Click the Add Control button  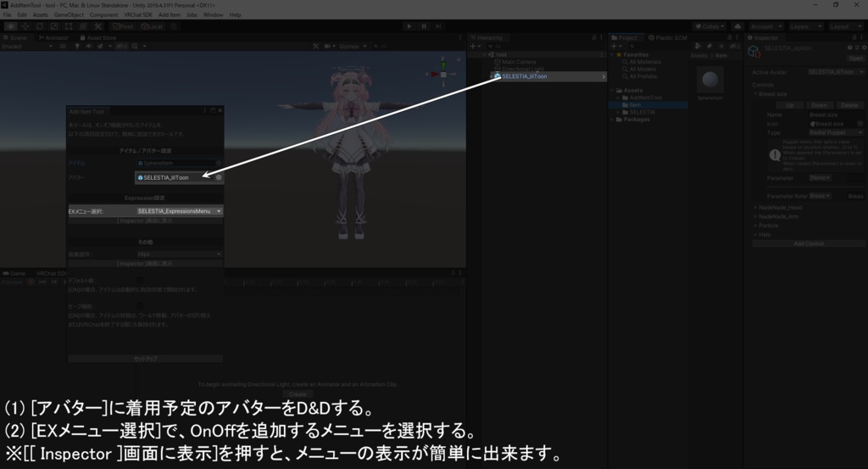click(x=808, y=243)
